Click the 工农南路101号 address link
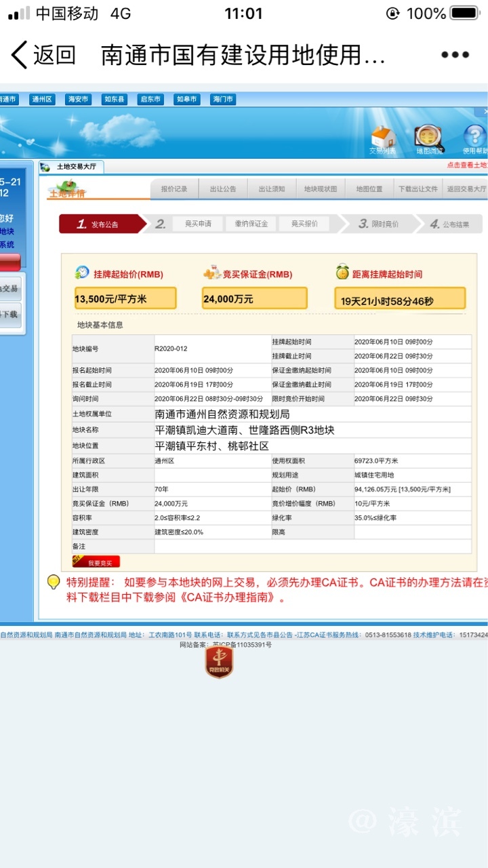Image resolution: width=488 pixels, height=868 pixels. pyautogui.click(x=170, y=635)
